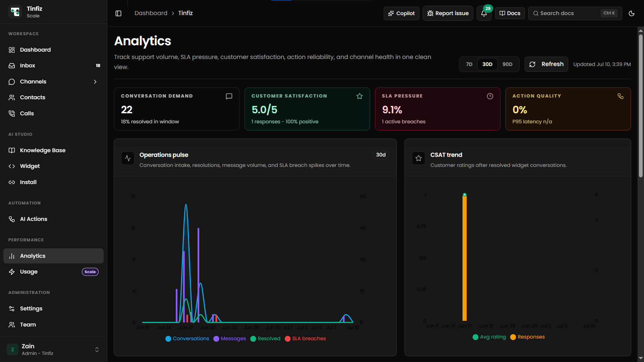Open the notifications bell
Image resolution: width=644 pixels, height=362 pixels.
(x=484, y=13)
